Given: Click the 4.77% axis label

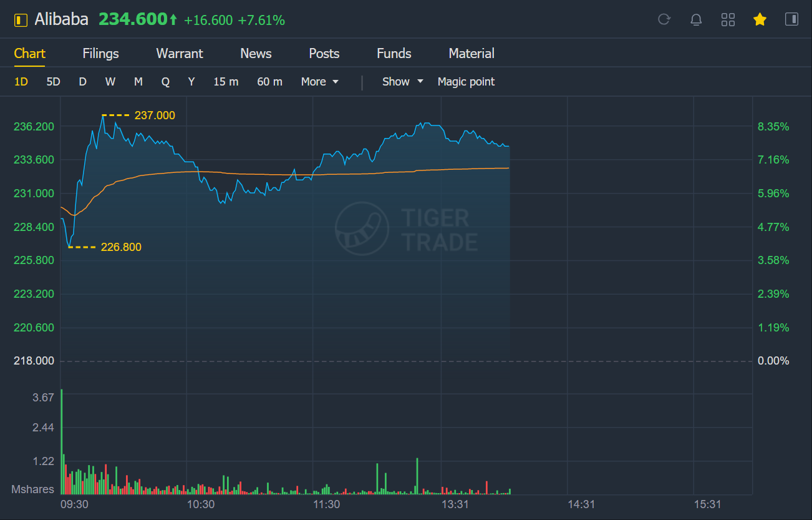Looking at the screenshot, I should click(x=773, y=227).
